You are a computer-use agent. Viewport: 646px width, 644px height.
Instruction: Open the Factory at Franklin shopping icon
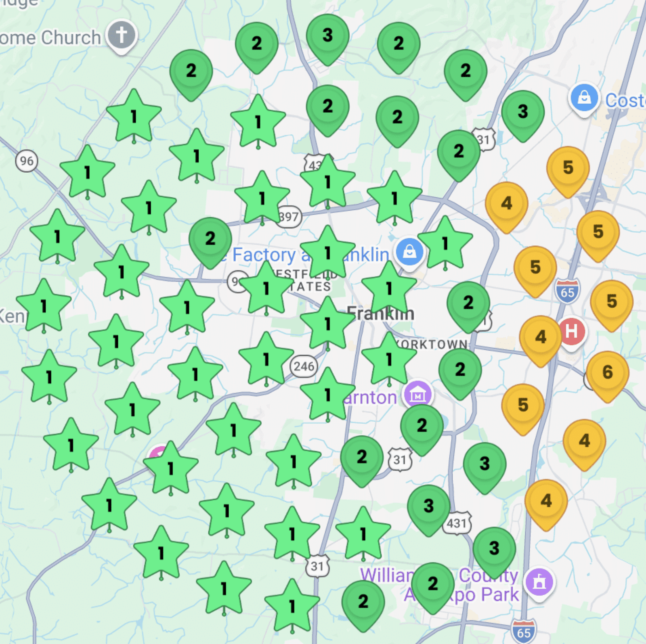point(409,252)
